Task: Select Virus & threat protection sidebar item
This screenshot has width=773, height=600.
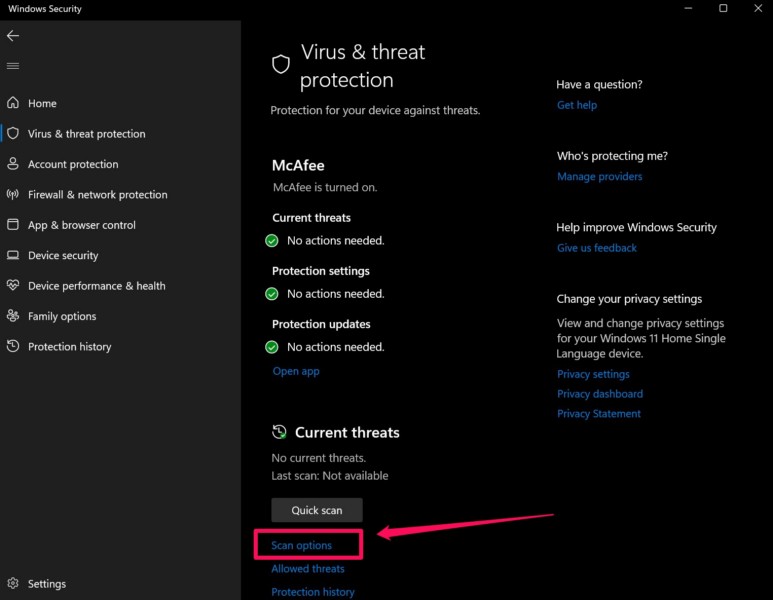Action: (86, 134)
